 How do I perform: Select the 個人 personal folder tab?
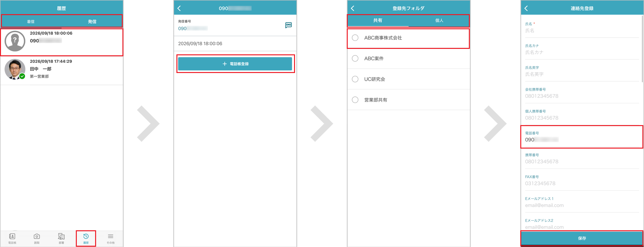[439, 20]
